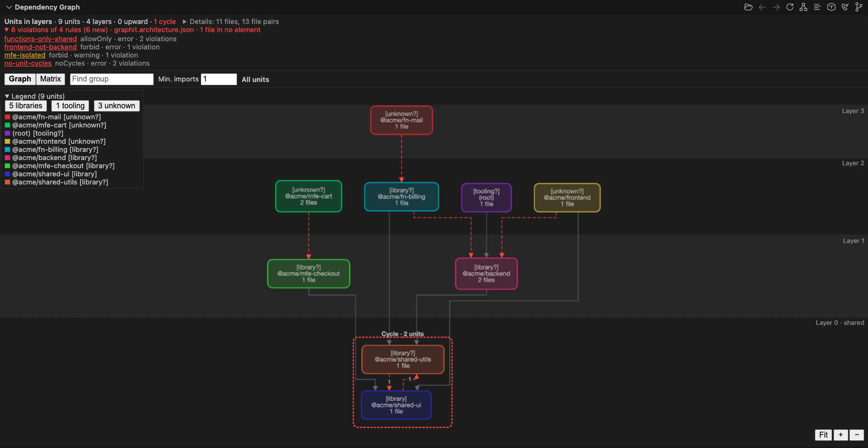Click the (root) tooling graph node
The height and width of the screenshot is (448, 868).
pos(486,198)
